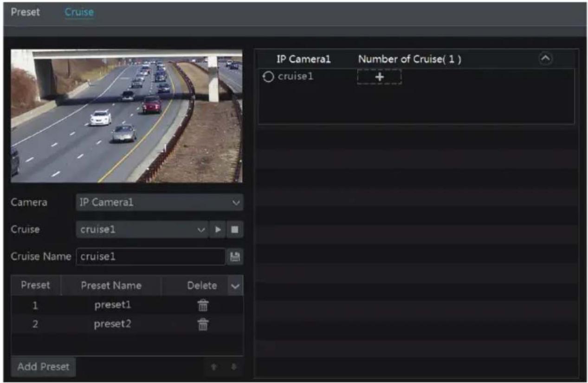
Task: Open the IP Camera1 camera dropdown
Action: pos(159,203)
